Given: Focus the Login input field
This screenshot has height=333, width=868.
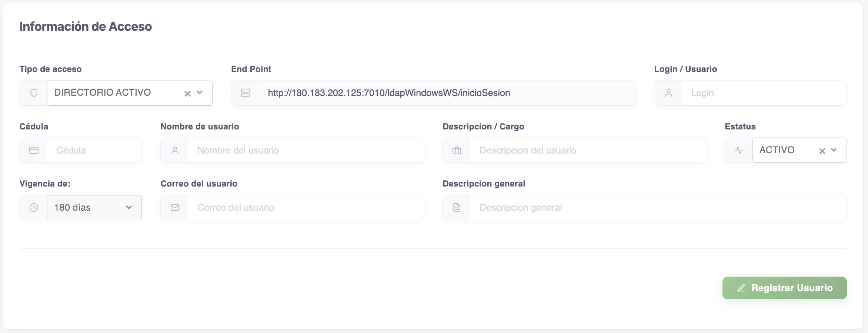Looking at the screenshot, I should (763, 93).
